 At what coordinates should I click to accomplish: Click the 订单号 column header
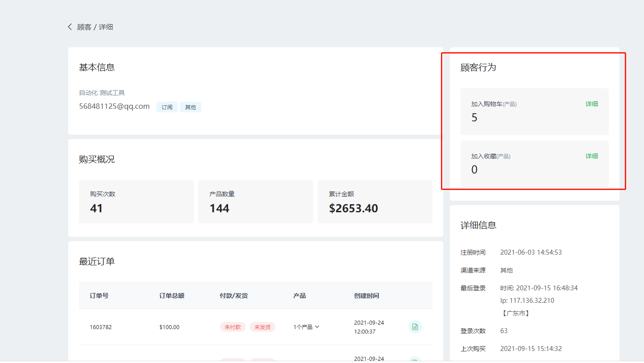click(x=99, y=296)
